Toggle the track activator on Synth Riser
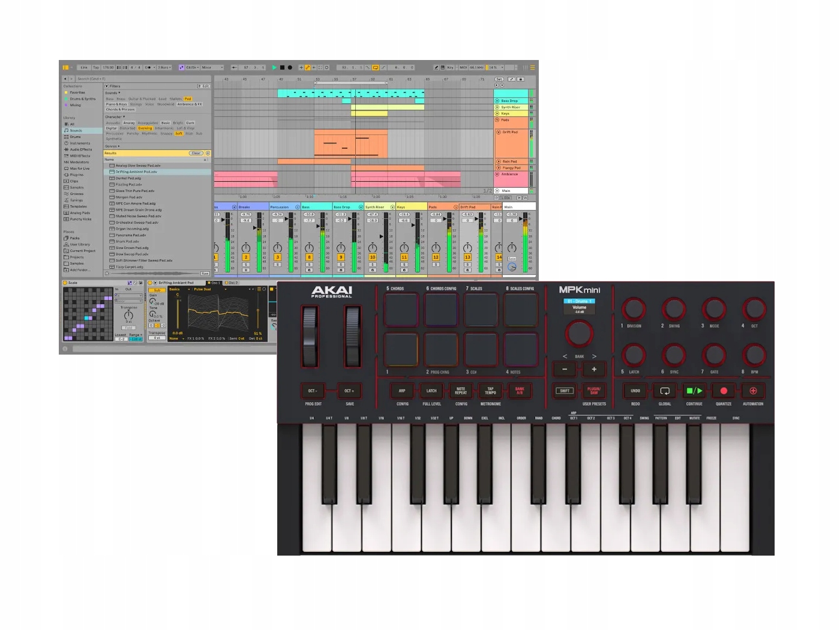The width and height of the screenshot is (840, 630). (372, 257)
